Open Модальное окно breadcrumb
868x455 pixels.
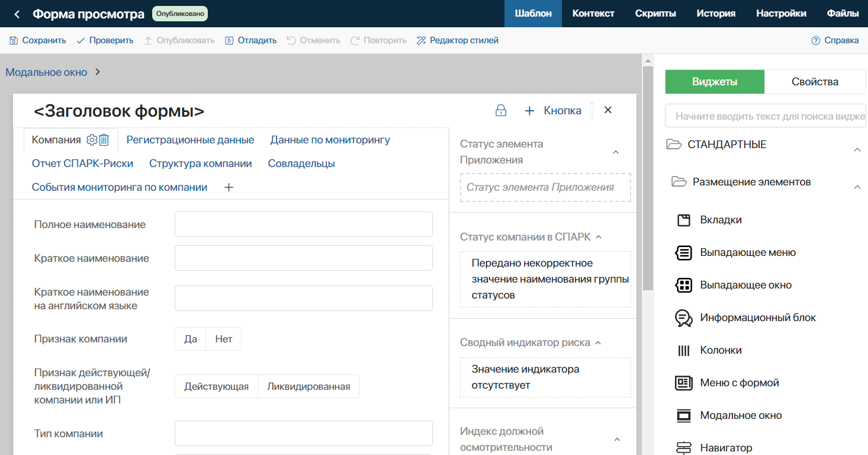pyautogui.click(x=46, y=72)
